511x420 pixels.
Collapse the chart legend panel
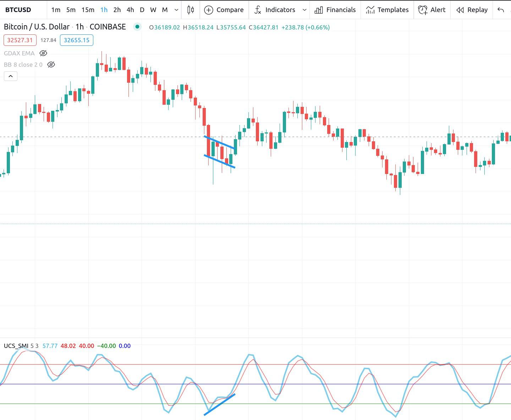coord(11,76)
